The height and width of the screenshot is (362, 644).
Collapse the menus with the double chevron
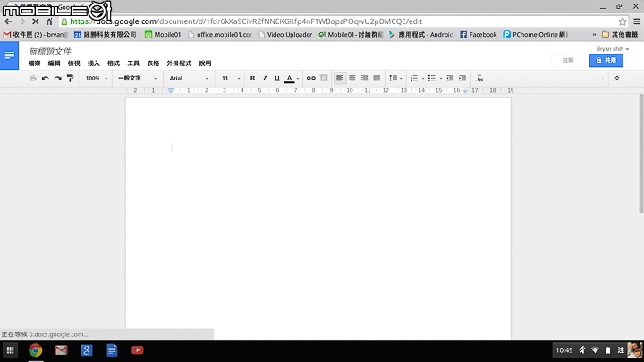616,78
